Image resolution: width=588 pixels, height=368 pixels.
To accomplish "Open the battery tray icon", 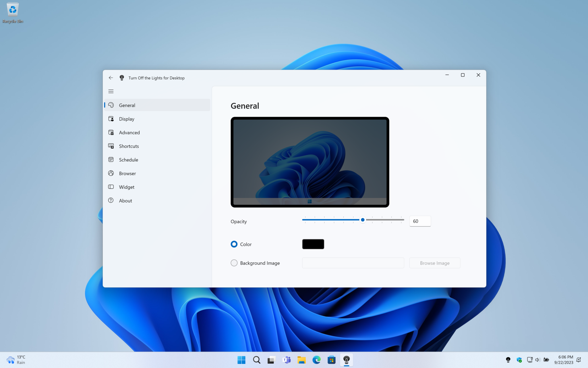I will point(546,360).
